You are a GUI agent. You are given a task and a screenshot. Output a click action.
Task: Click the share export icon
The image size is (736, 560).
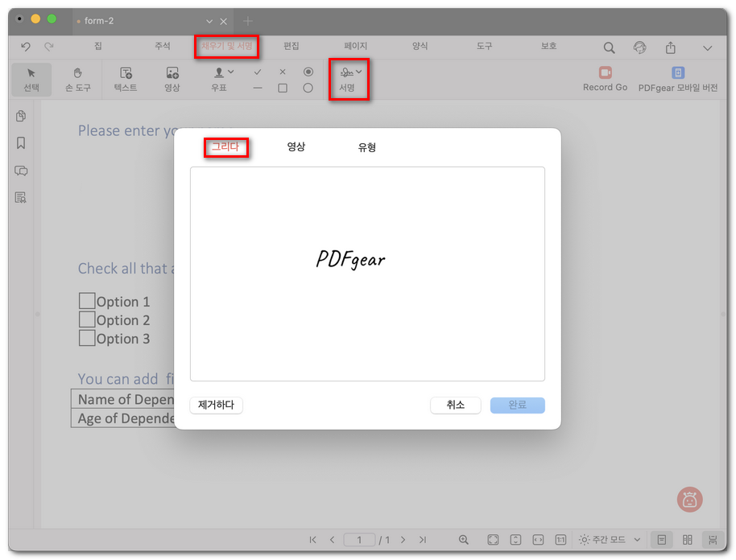[671, 47]
